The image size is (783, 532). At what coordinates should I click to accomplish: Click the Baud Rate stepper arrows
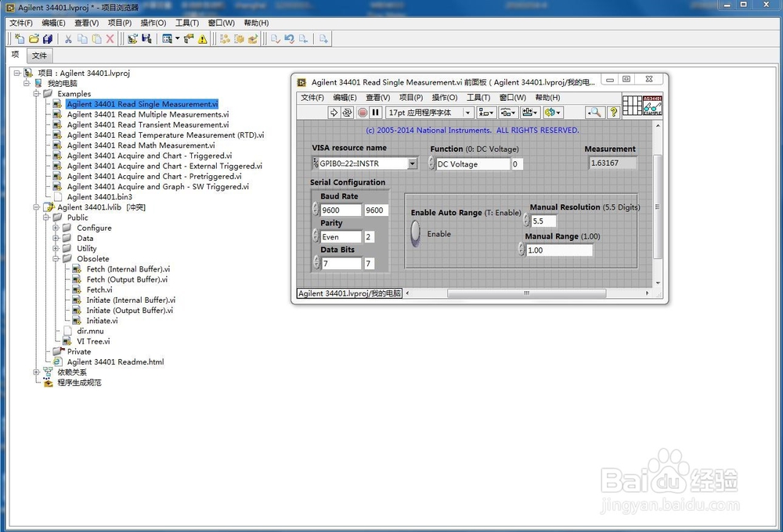[x=316, y=209]
